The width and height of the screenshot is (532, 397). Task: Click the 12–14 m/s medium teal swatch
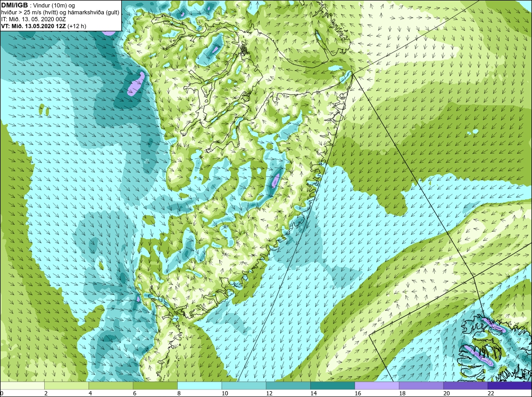point(288,385)
